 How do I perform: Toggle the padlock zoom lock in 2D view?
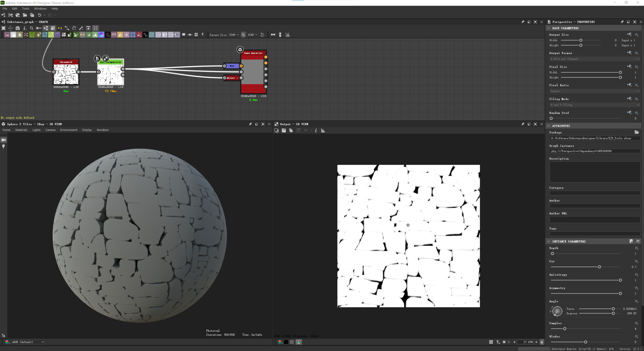[542, 342]
